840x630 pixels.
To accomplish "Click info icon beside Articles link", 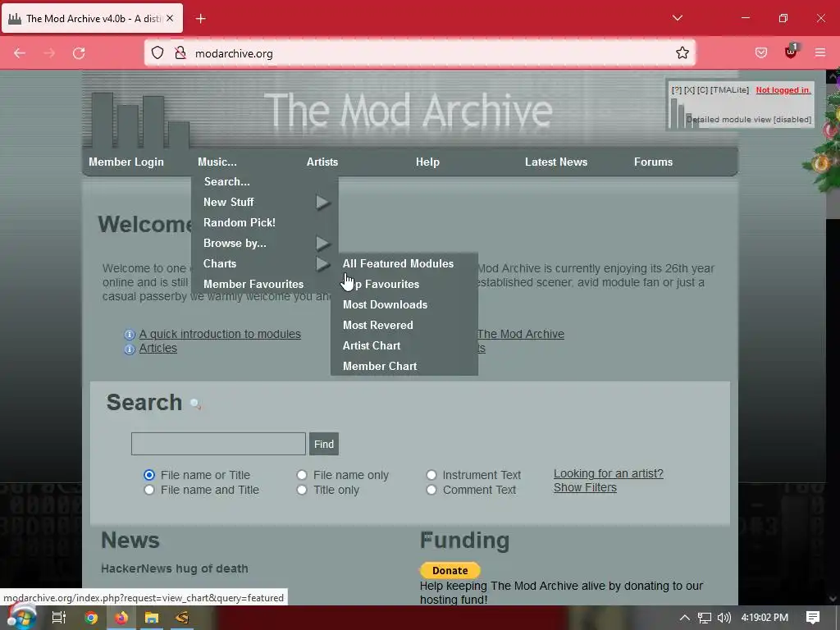I will coord(130,349).
